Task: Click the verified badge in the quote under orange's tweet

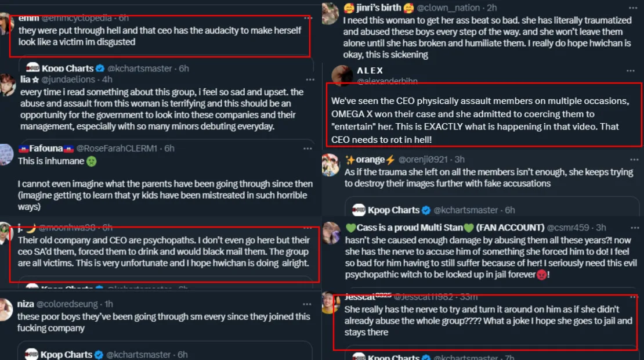Action: pos(426,210)
